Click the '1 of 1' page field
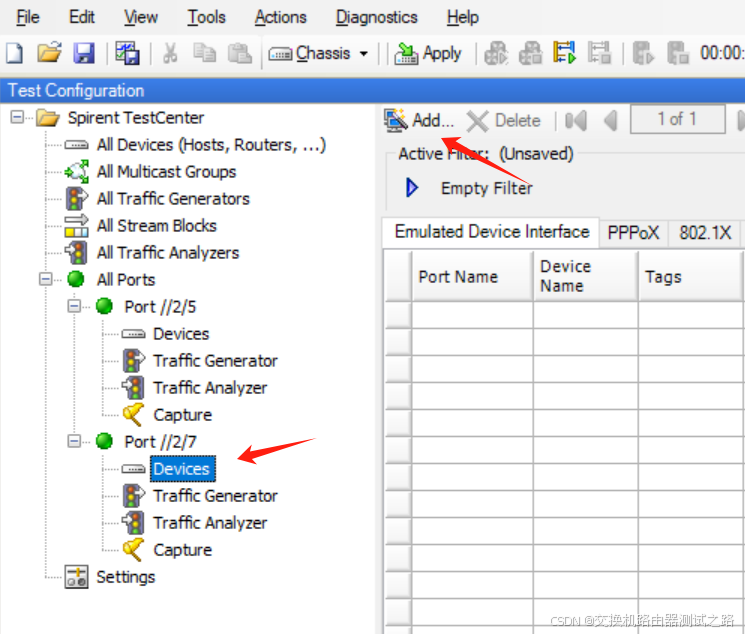The width and height of the screenshot is (745, 634). pos(678,119)
